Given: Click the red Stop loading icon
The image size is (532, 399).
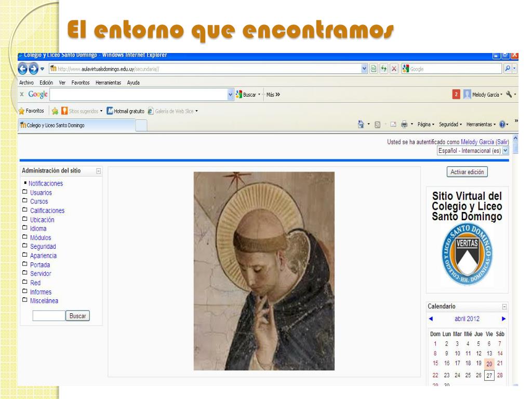Looking at the screenshot, I should point(394,69).
